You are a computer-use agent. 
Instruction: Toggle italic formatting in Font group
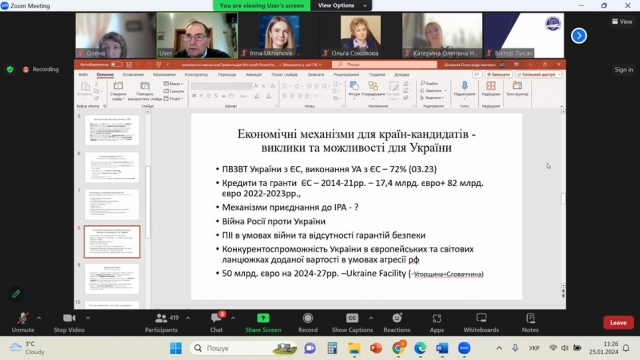pyautogui.click(x=201, y=96)
